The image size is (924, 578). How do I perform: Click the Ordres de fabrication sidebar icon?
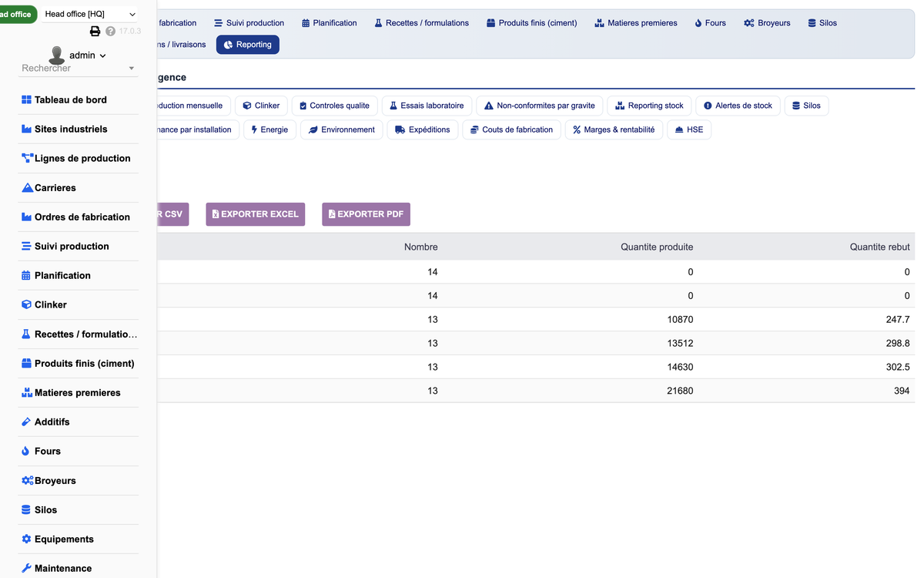pyautogui.click(x=27, y=217)
